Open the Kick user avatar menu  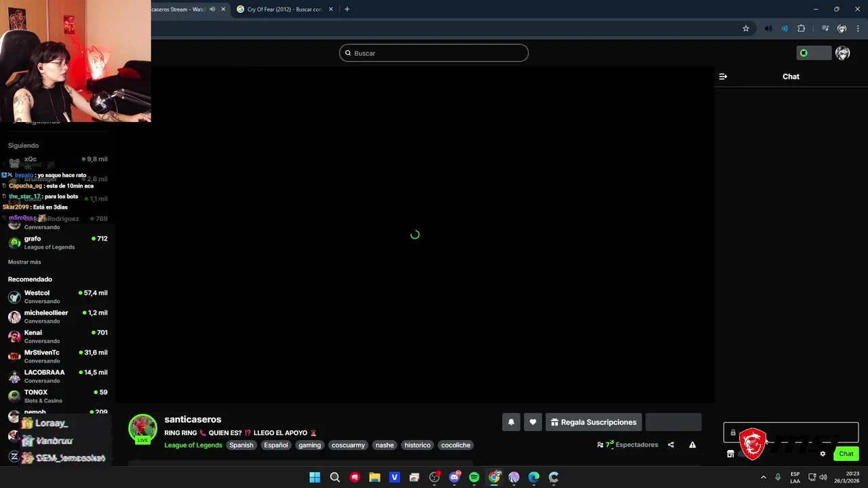click(x=843, y=53)
